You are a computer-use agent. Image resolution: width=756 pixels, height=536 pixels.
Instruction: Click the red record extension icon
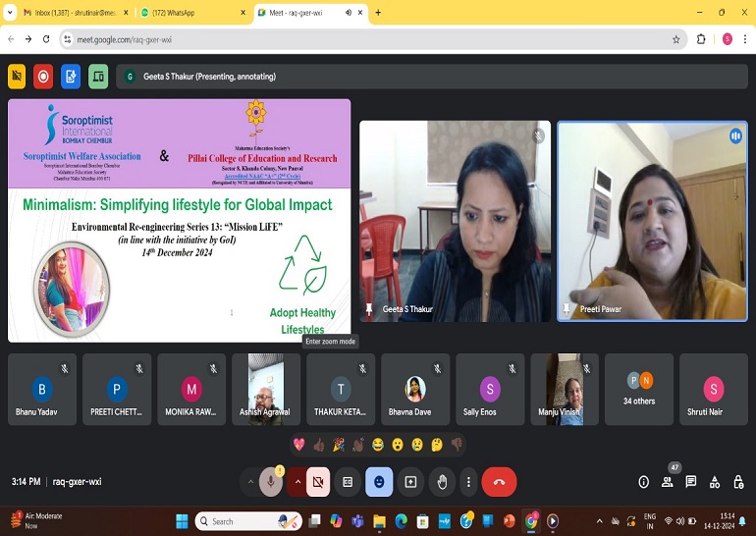click(43, 77)
